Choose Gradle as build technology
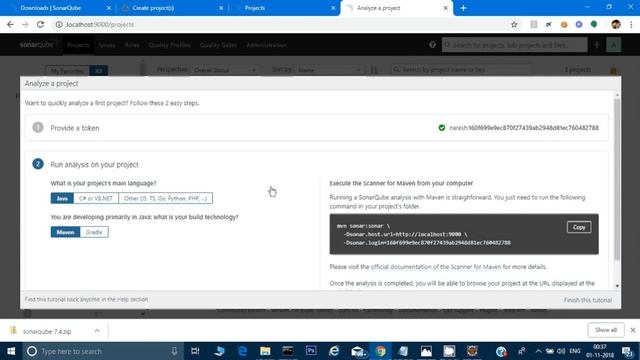Viewport: 640px width, 360px height. pyautogui.click(x=94, y=232)
